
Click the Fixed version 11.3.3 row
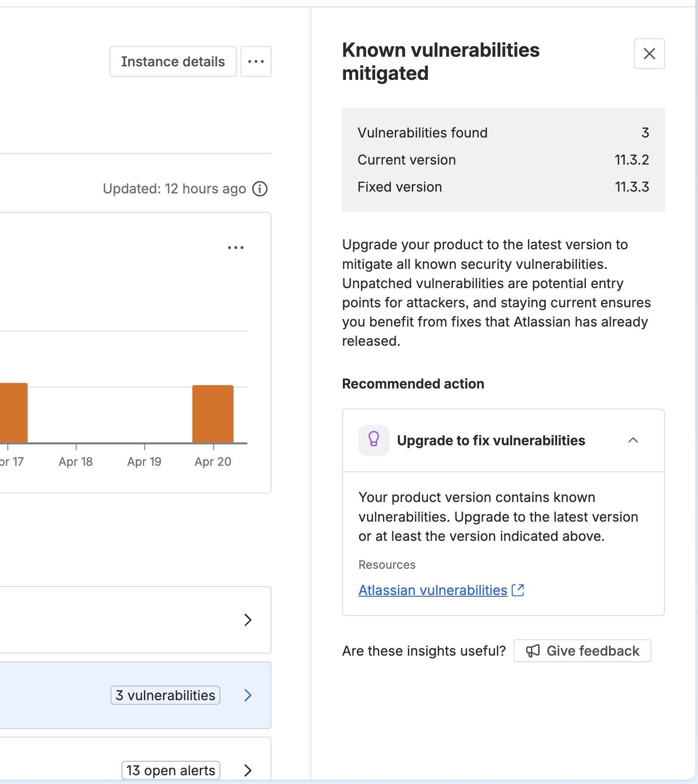(x=503, y=187)
